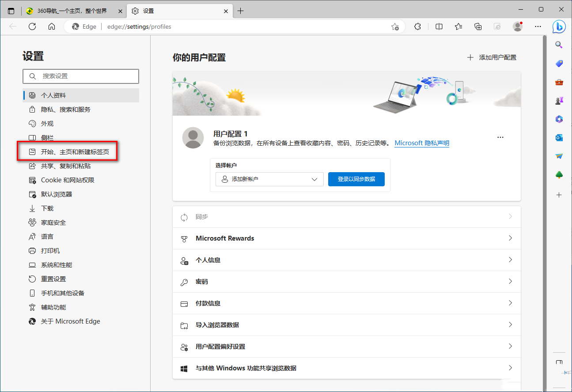Switch to the 360导航 tab

74,11
